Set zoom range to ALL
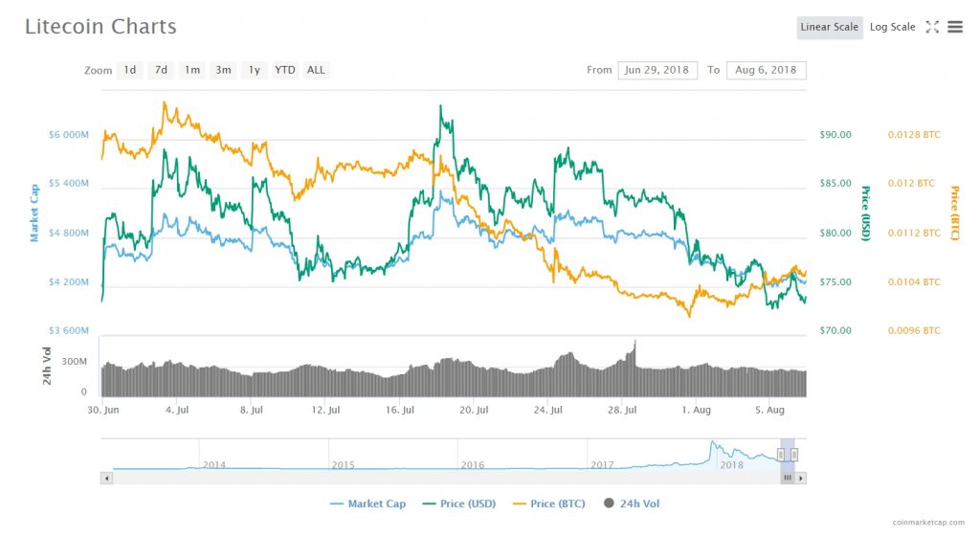The width and height of the screenshot is (980, 537). [x=316, y=70]
